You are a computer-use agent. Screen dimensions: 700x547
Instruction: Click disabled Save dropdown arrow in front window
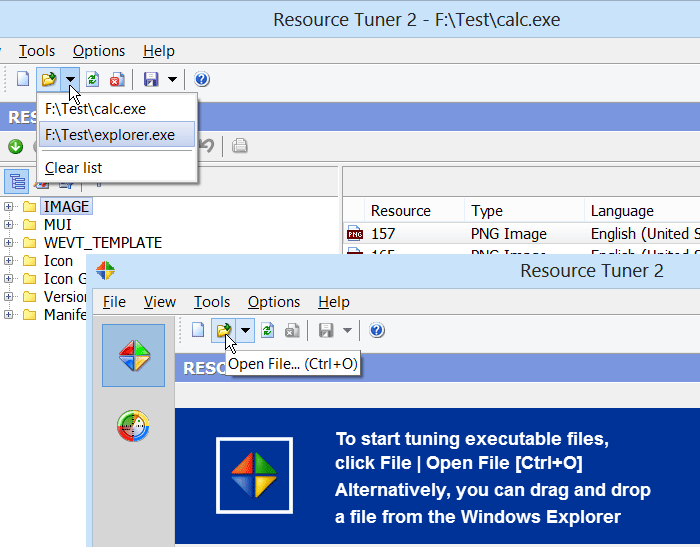click(347, 330)
